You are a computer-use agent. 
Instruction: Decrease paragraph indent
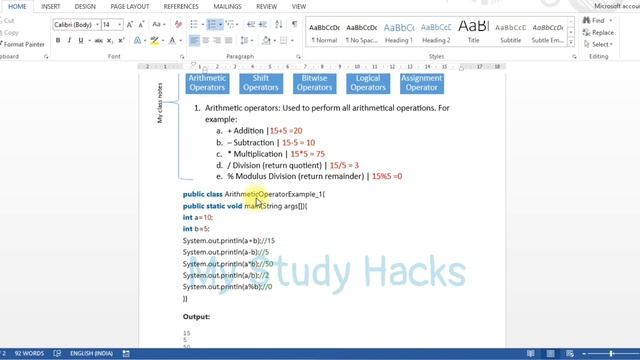[251, 24]
